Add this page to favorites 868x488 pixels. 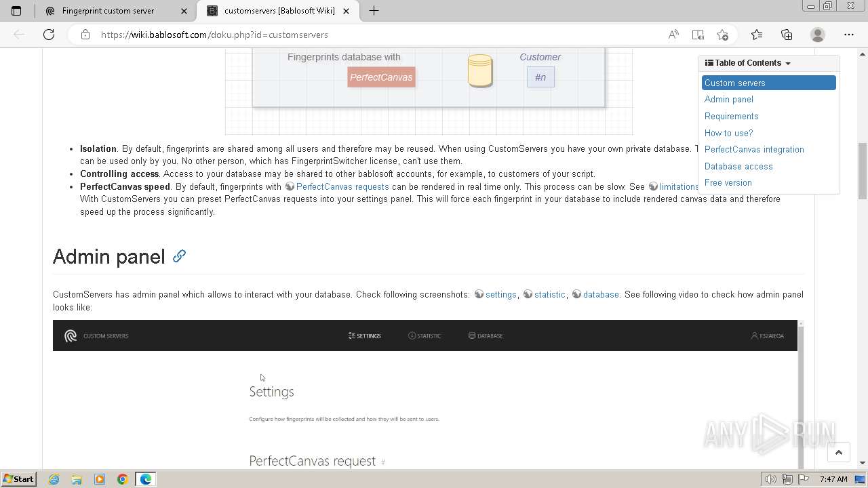722,35
